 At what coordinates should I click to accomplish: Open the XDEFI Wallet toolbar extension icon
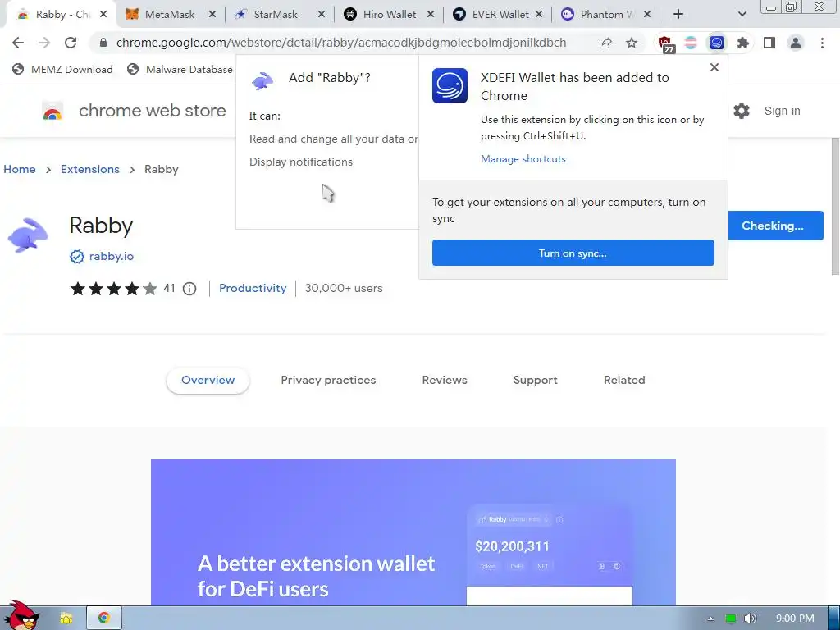pos(717,43)
